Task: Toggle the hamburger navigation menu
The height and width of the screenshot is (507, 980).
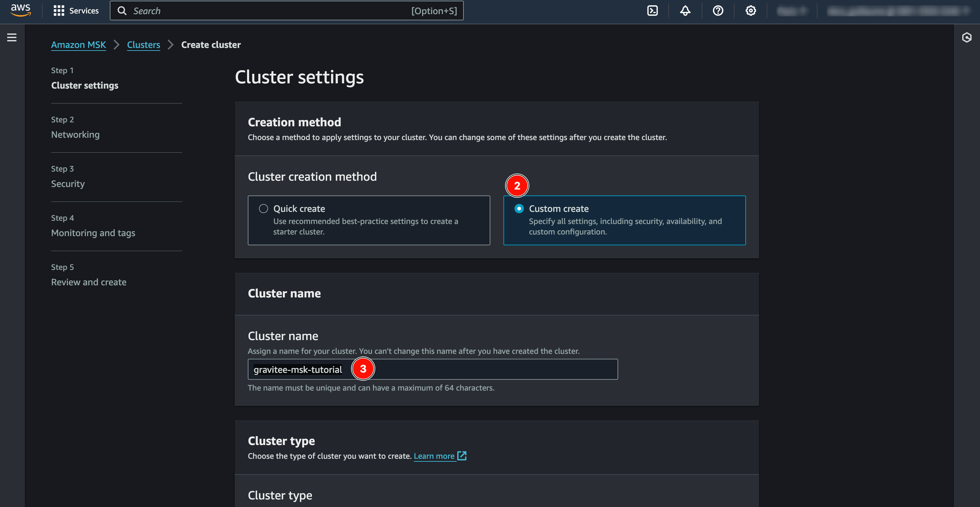Action: (x=12, y=37)
